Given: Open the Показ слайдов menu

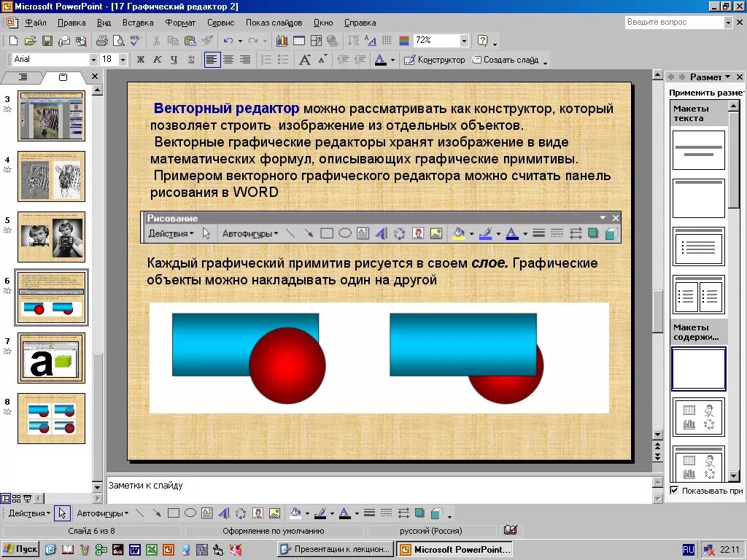Looking at the screenshot, I should [x=274, y=23].
